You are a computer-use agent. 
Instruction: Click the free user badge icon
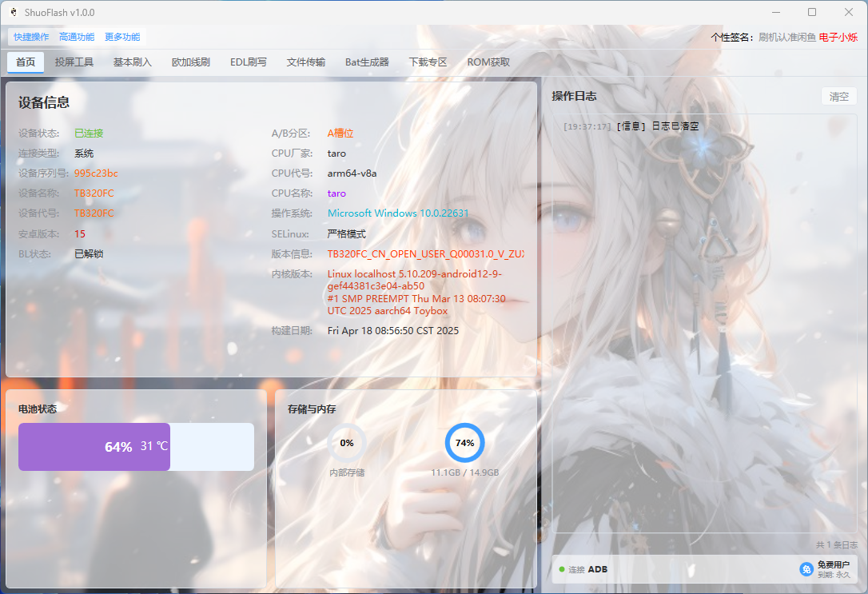806,569
